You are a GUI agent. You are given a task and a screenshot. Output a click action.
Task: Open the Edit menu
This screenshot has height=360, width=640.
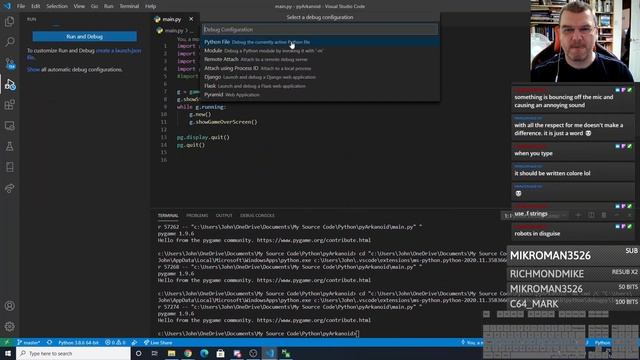(36, 6)
